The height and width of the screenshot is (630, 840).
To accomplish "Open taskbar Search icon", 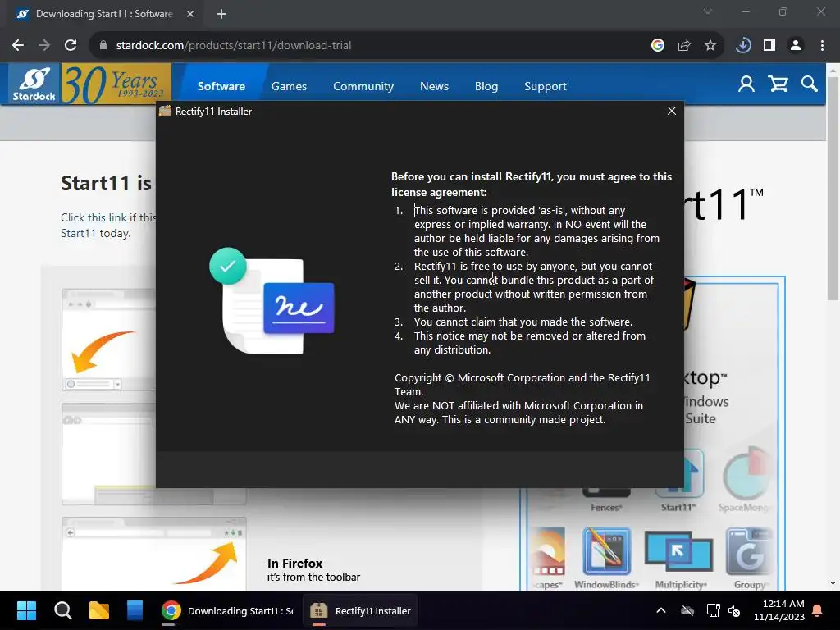I will pyautogui.click(x=62, y=610).
